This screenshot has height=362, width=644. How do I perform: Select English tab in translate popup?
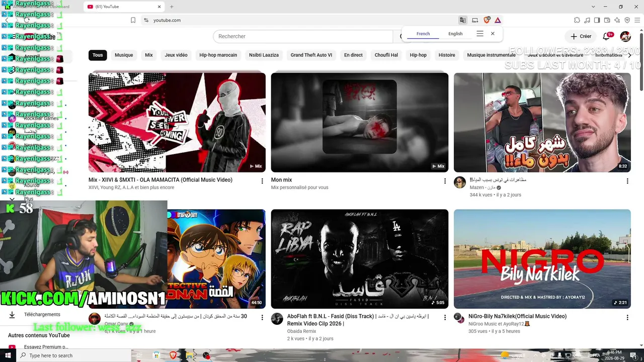click(455, 34)
